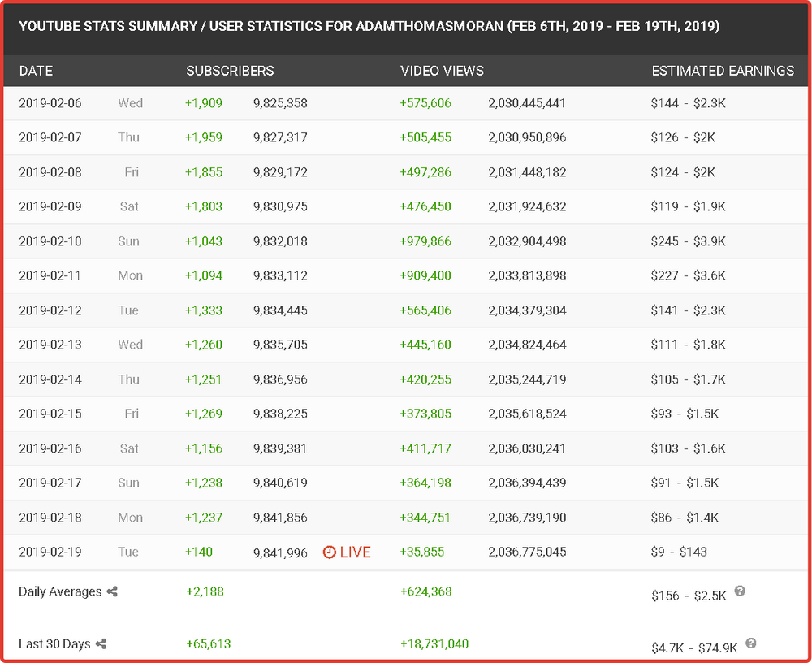Click video views gain +979,866
This screenshot has width=812, height=663.
click(x=425, y=241)
